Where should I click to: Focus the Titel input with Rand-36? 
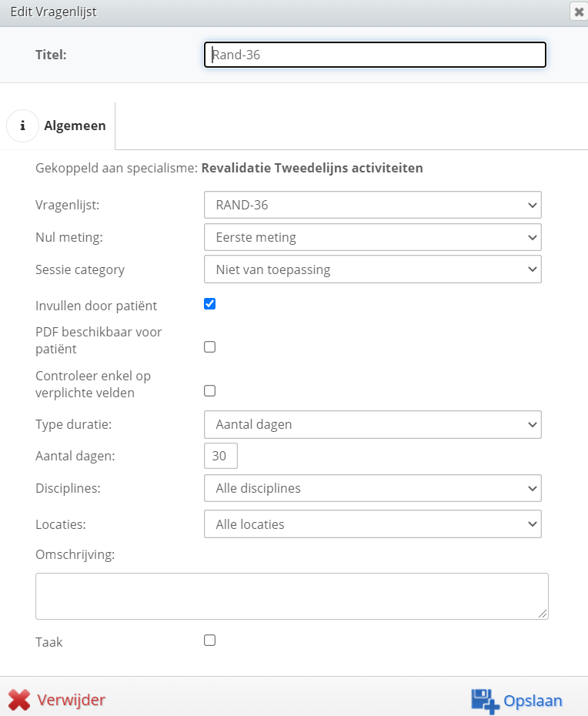tap(375, 55)
